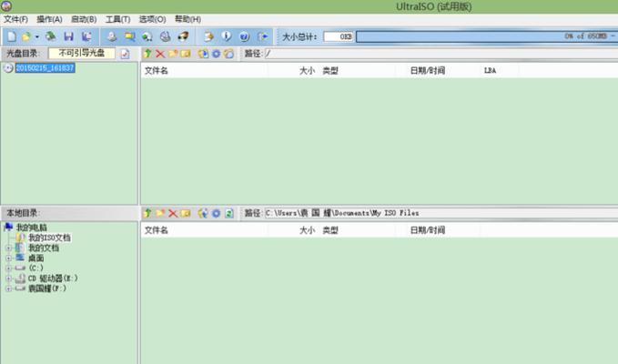Image resolution: width=618 pixels, height=364 pixels.
Task: Click the Make CD/DVD image drive icon
Action: tap(112, 36)
